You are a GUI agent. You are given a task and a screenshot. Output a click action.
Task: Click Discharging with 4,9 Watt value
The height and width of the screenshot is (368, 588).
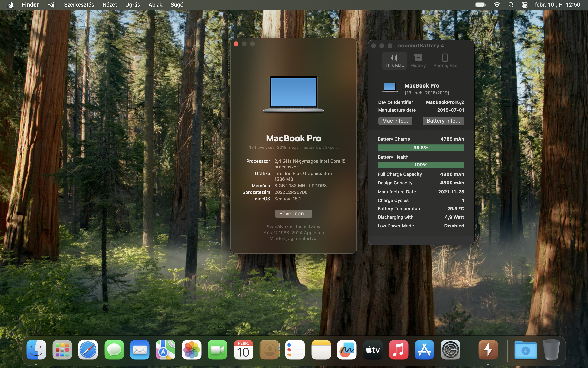tap(454, 217)
